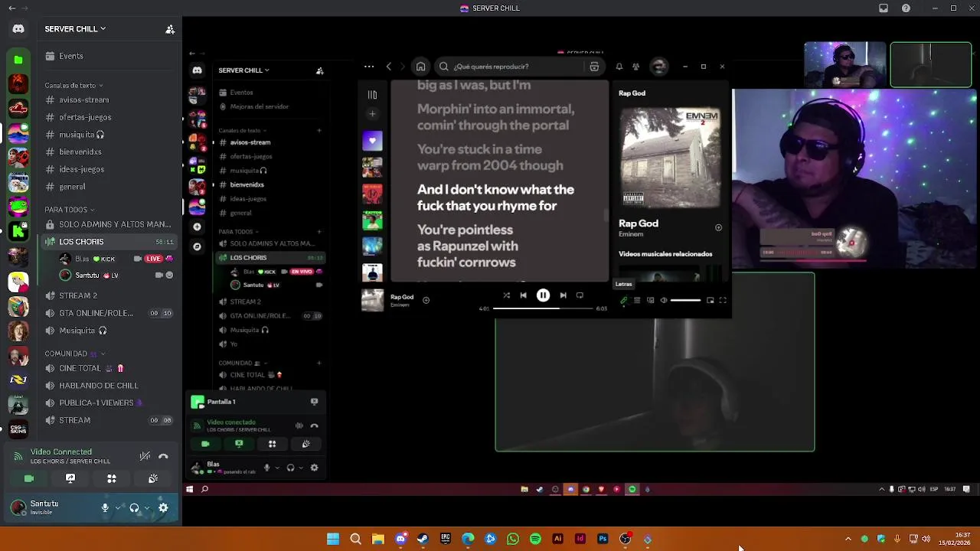Add Rap God to liked songs in now-playing bar
Viewport: 980px width, 551px height.
pos(426,300)
